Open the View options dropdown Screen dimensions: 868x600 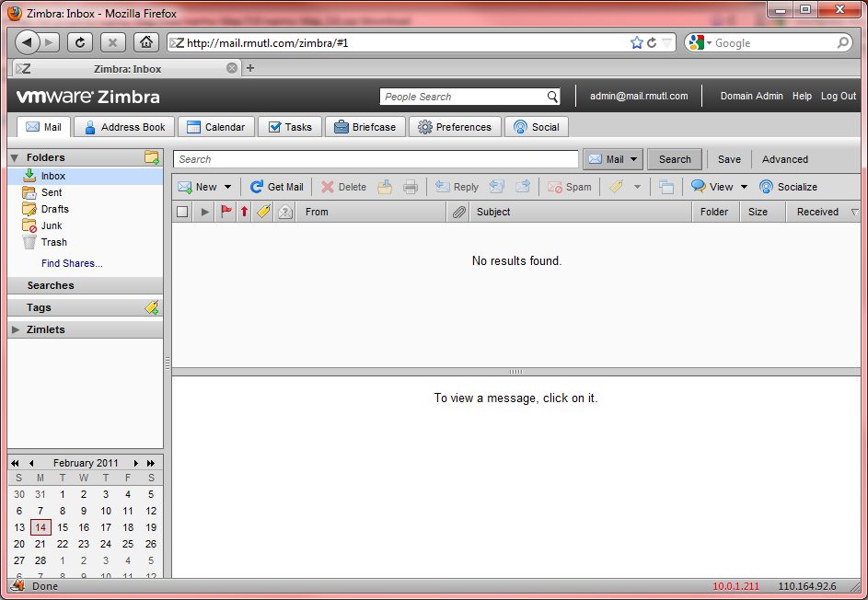click(742, 187)
